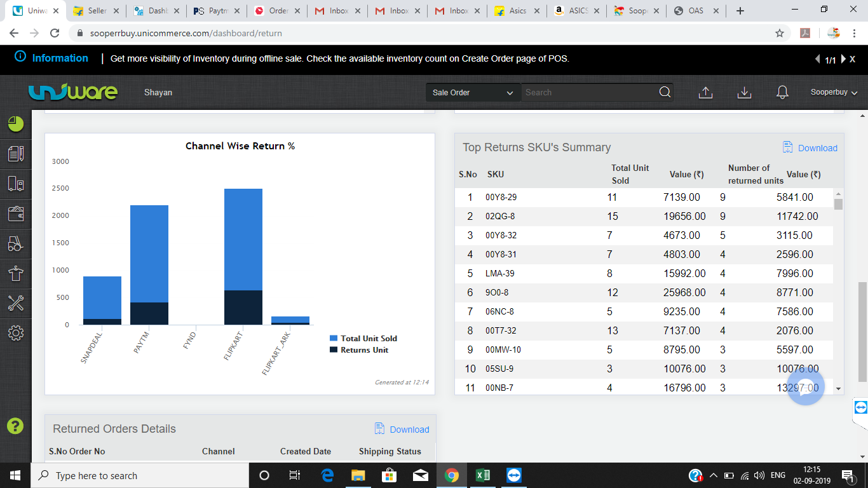The image size is (868, 488).
Task: Open the settings gear in sidebar
Action: [16, 333]
